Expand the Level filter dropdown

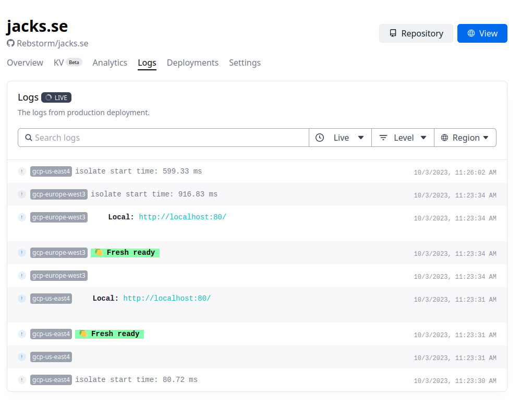pos(403,138)
